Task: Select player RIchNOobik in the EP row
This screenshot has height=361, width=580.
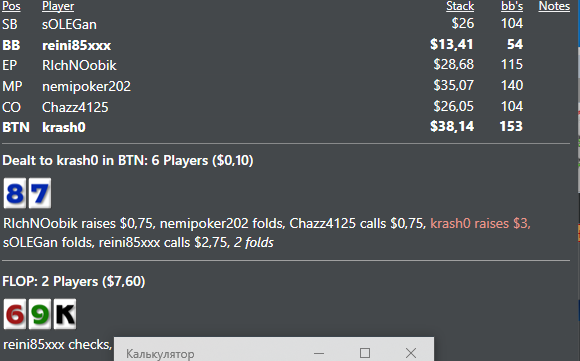Action: point(79,65)
